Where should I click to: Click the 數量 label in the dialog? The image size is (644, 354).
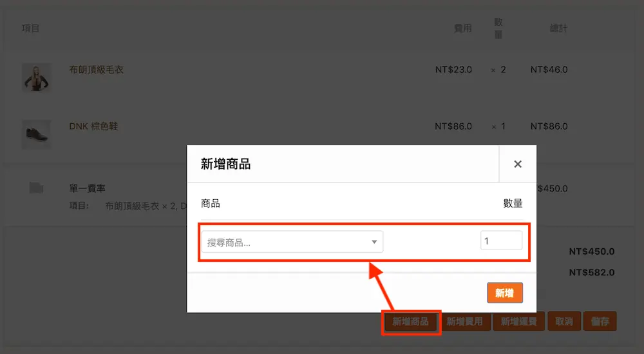513,203
